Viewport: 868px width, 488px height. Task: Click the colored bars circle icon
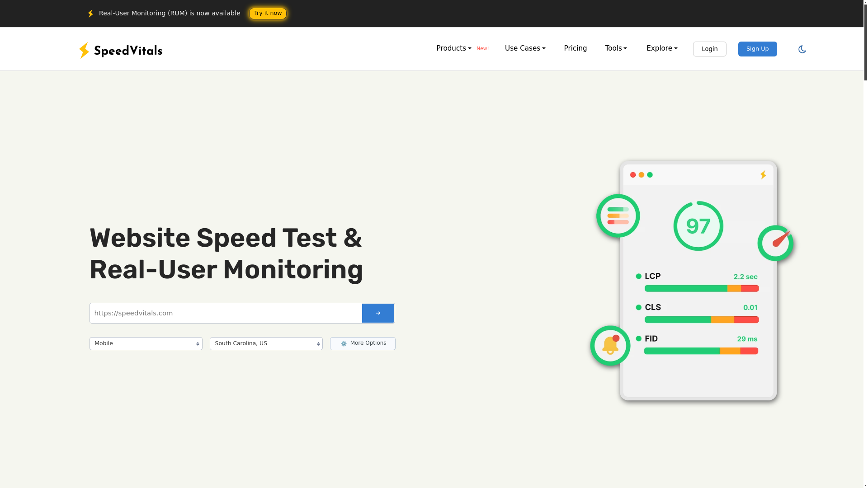coord(618,216)
